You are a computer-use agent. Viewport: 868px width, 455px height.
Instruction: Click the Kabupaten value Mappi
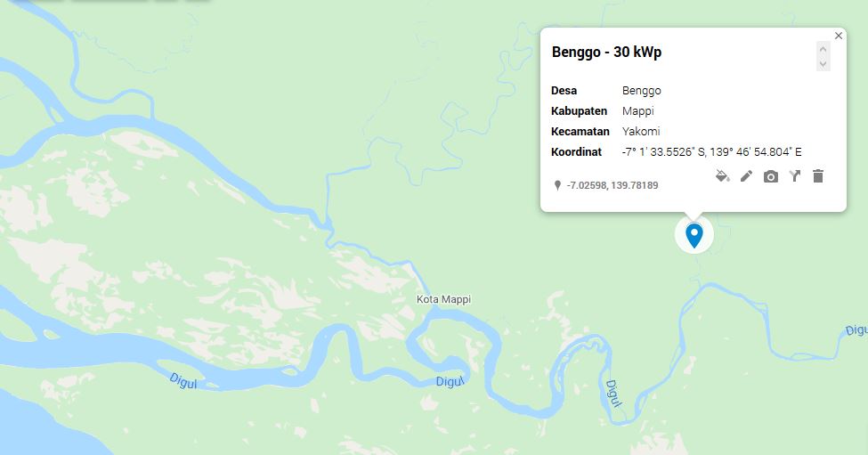637,110
